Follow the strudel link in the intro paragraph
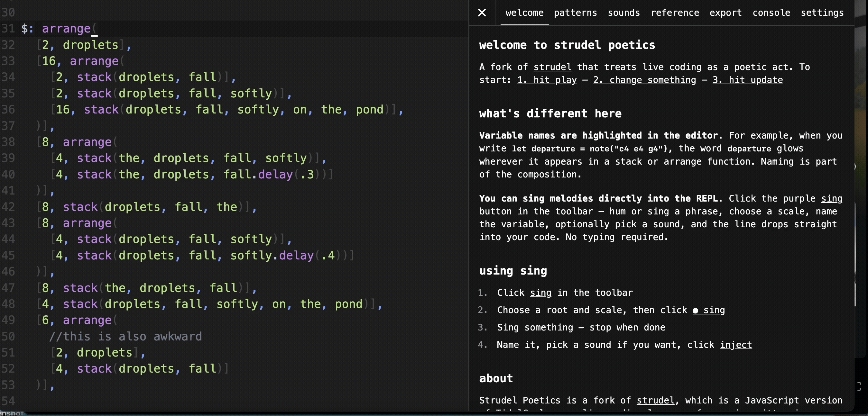Screen dimensions: 868x416 [x=552, y=67]
